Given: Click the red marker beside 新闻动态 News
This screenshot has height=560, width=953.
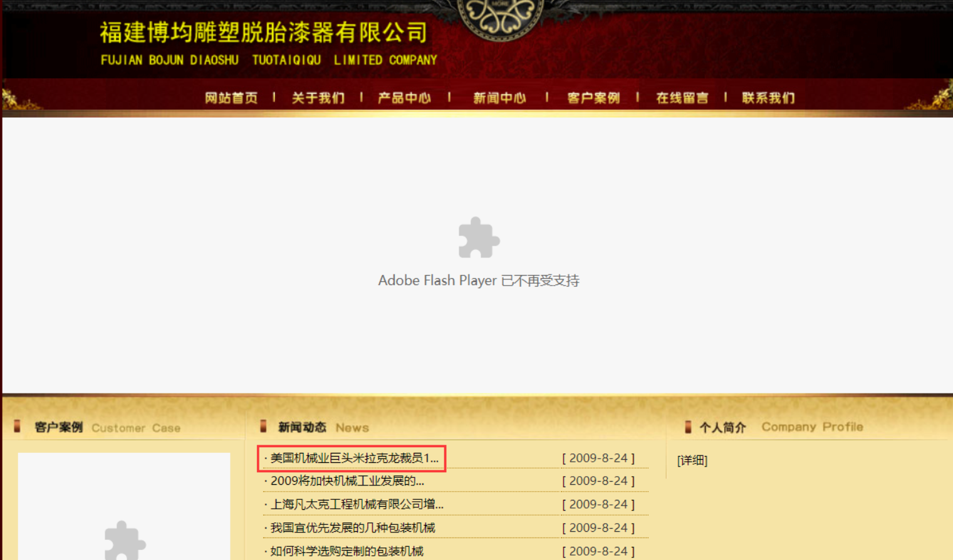Looking at the screenshot, I should click(x=264, y=427).
